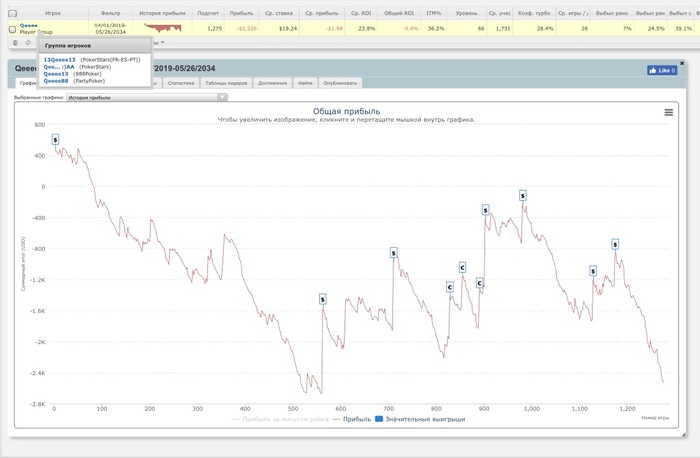The height and width of the screenshot is (458, 700).
Task: Click the refresh icon below the player row
Action: (x=28, y=43)
